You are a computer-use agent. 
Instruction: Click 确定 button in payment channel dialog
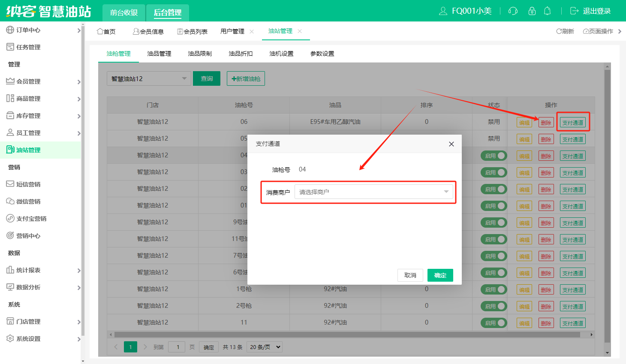click(440, 275)
